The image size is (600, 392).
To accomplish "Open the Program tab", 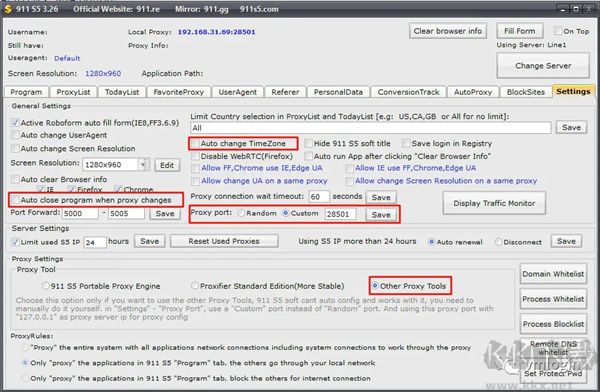I will point(26,92).
